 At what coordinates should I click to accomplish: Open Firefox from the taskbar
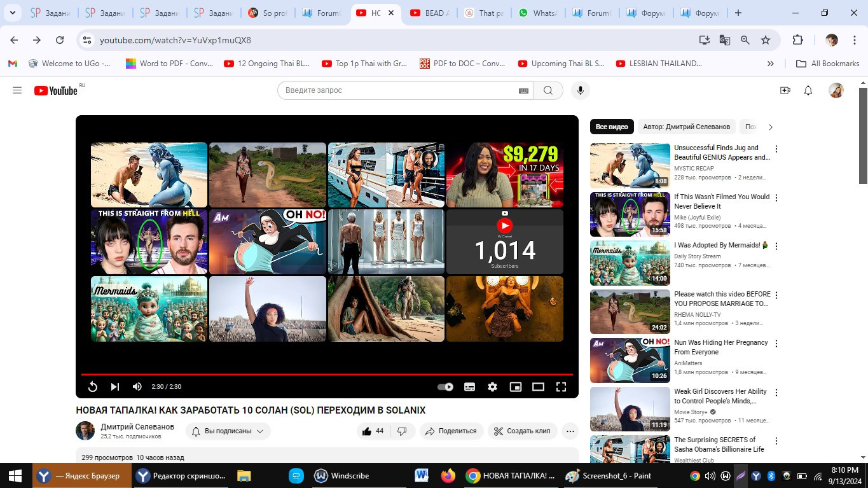point(448,476)
